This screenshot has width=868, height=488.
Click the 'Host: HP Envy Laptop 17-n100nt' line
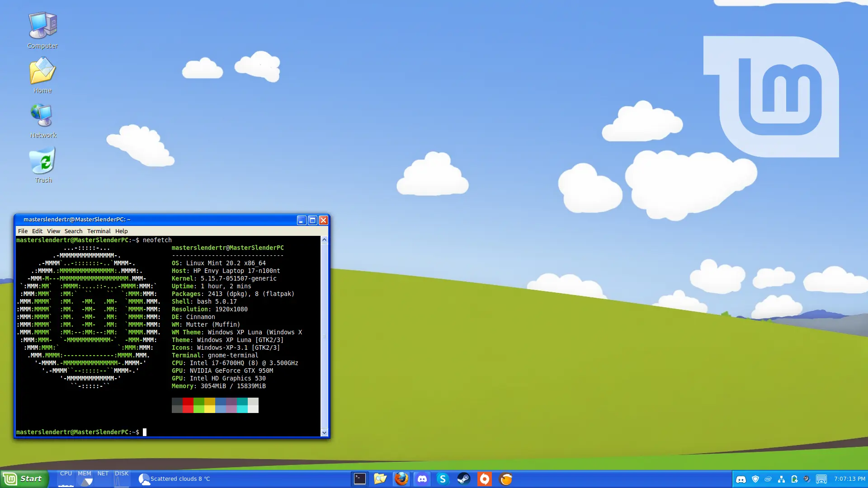(x=226, y=271)
